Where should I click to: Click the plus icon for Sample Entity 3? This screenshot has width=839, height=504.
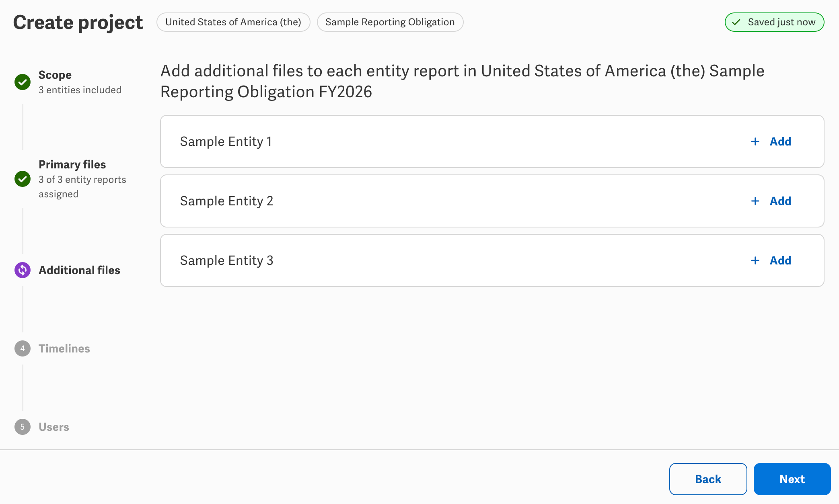point(755,260)
